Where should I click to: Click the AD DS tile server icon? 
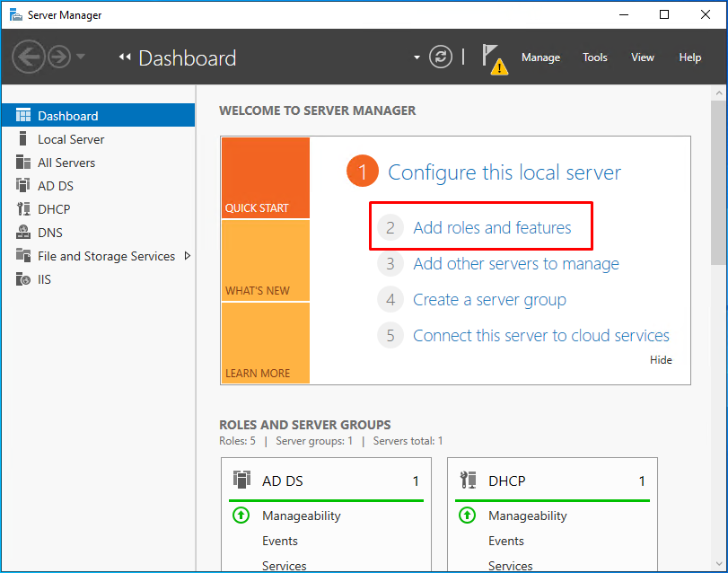coord(241,480)
